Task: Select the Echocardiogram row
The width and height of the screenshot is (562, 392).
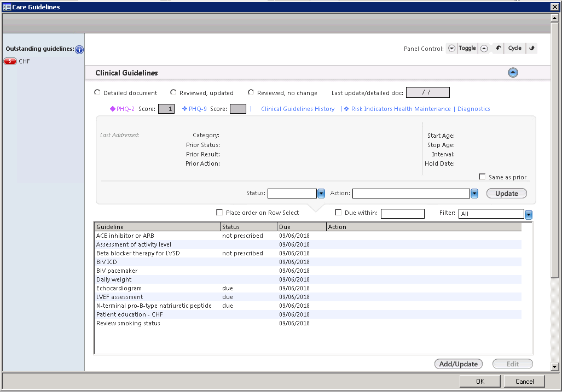Action: [x=308, y=288]
